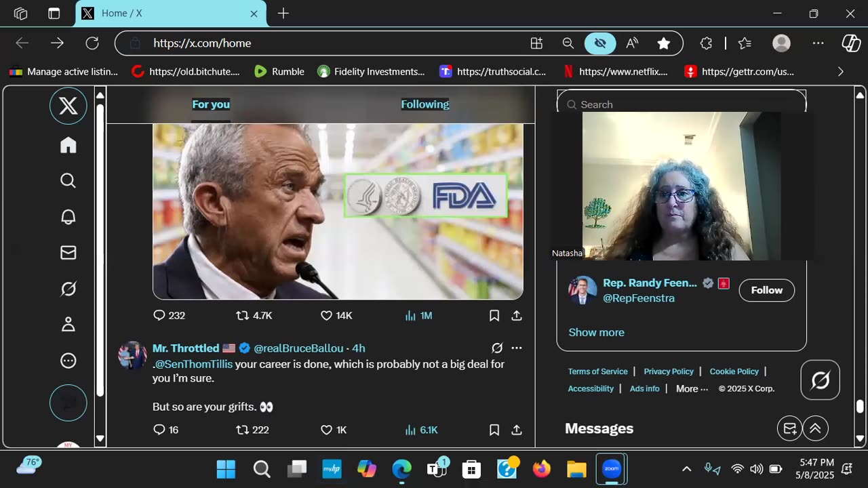The width and height of the screenshot is (868, 488).
Task: Open the Accessibility link
Action: (591, 388)
